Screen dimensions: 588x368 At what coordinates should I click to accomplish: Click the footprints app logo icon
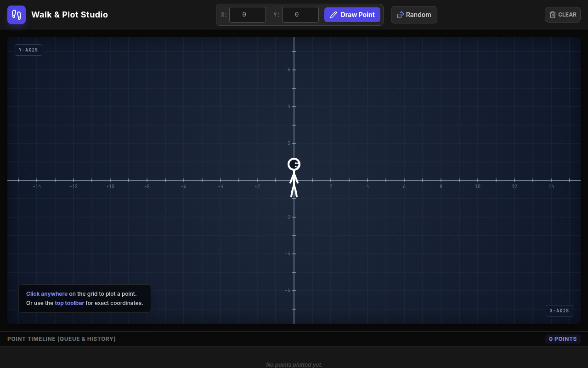17,15
